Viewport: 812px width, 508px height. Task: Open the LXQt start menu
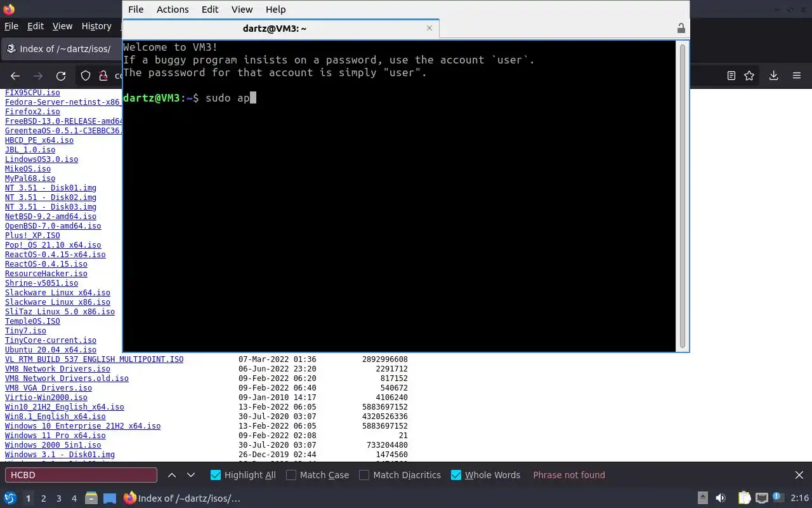(x=10, y=498)
